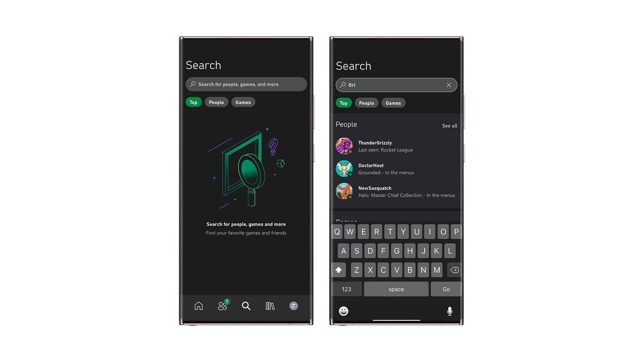Select the Top filter tab

[193, 102]
